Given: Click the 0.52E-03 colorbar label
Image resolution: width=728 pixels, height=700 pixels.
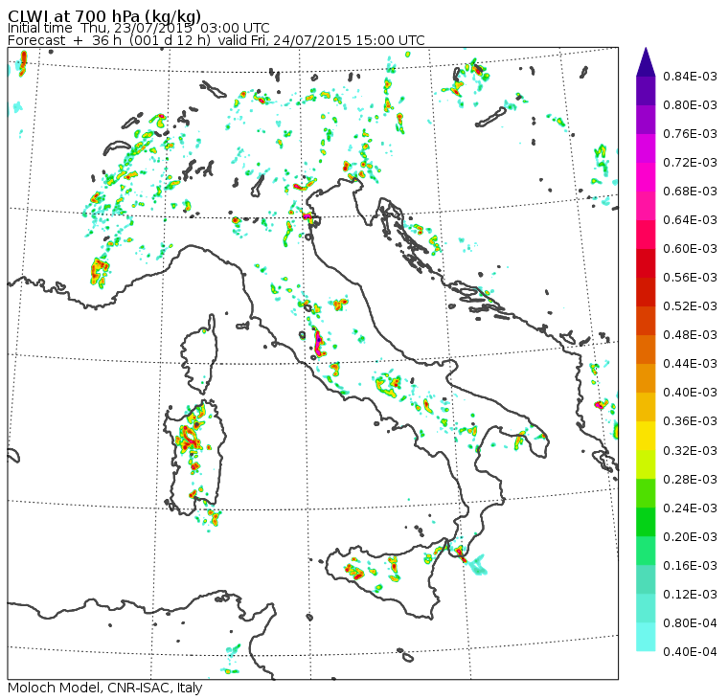Looking at the screenshot, I should coord(690,306).
